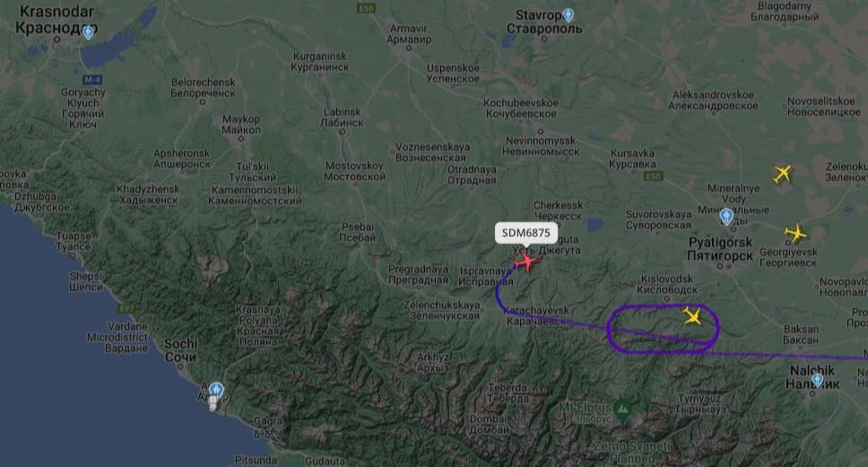Screen dimensions: 868x467
Task: Click the SDM6875 flight callsign label
Action: click(x=525, y=233)
